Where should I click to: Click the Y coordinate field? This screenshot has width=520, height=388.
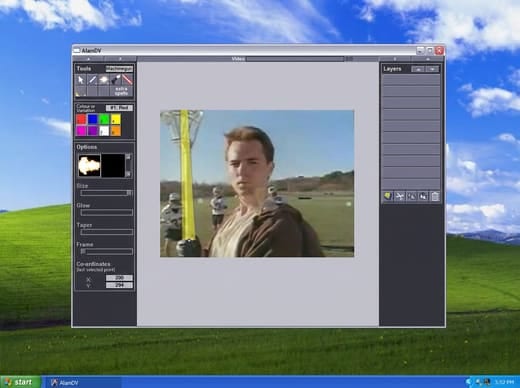coord(119,285)
